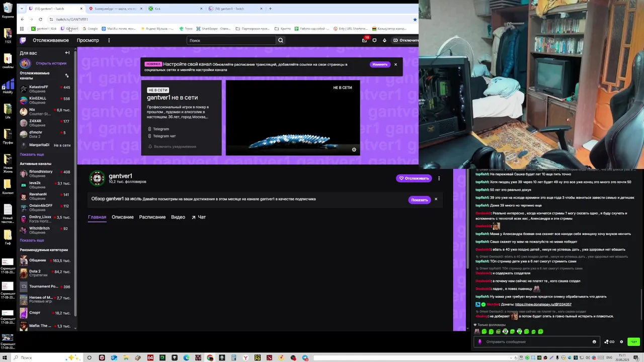
Task: Sort followed channels with the arrows icon
Action: (67, 75)
